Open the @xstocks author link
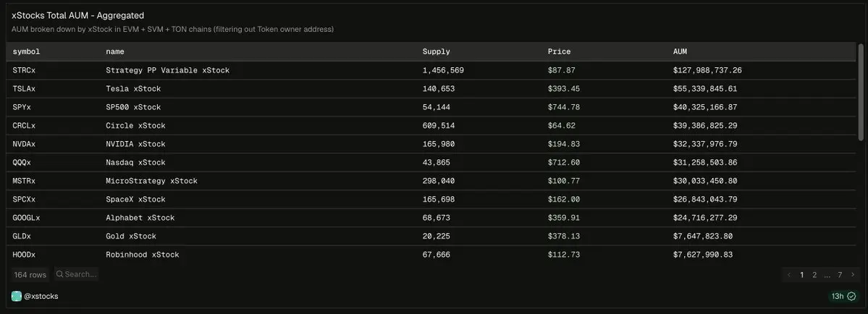The width and height of the screenshot is (868, 314). pyautogui.click(x=41, y=297)
